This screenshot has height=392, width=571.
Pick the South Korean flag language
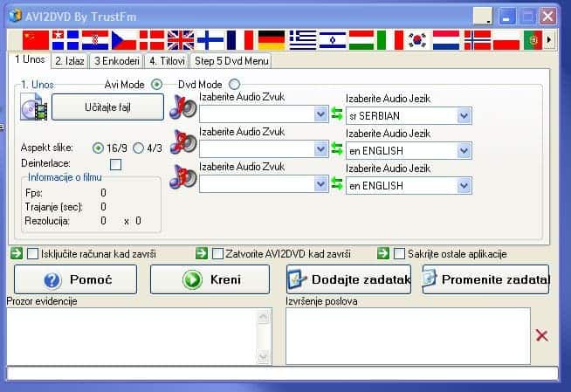417,40
